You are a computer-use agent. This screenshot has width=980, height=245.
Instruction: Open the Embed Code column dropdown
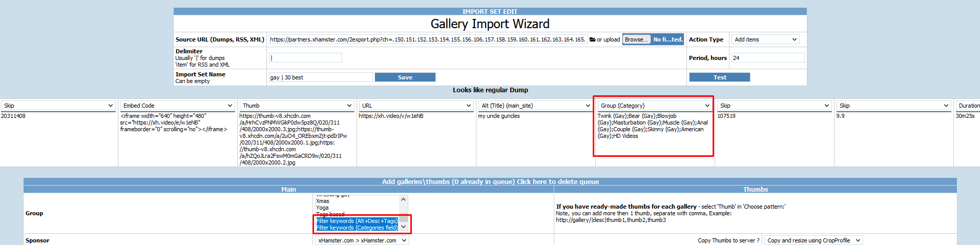[178, 106]
